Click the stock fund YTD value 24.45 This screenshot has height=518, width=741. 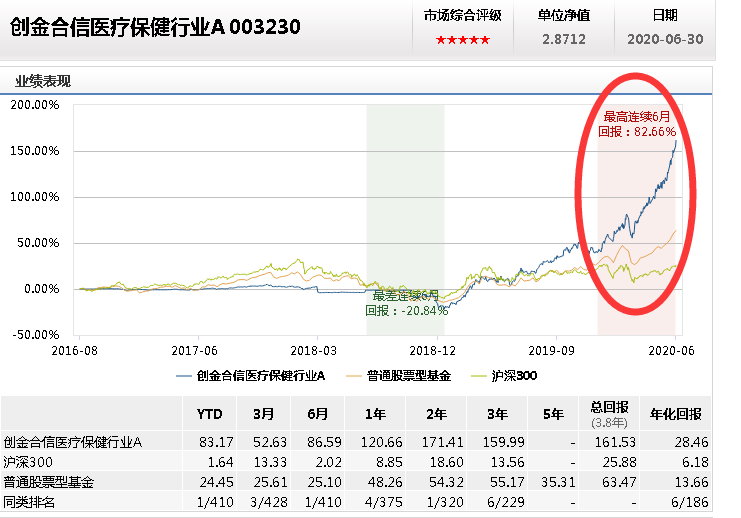pyautogui.click(x=216, y=482)
